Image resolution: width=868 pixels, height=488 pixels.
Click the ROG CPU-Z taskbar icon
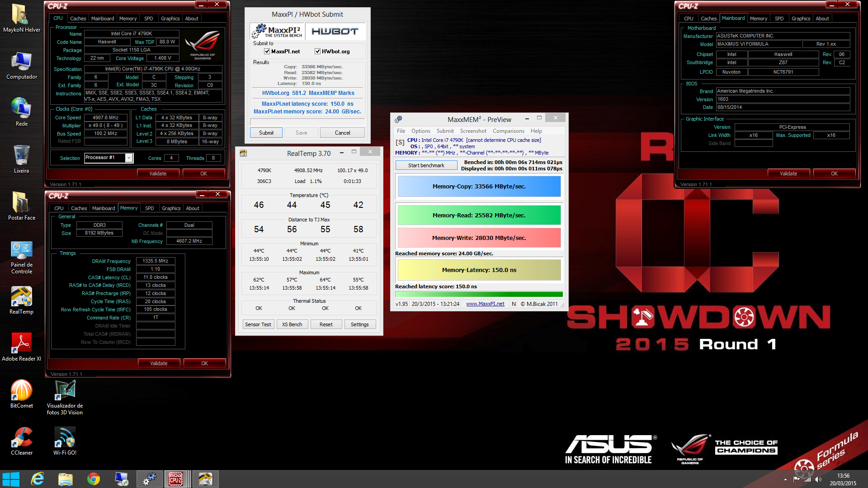[176, 479]
